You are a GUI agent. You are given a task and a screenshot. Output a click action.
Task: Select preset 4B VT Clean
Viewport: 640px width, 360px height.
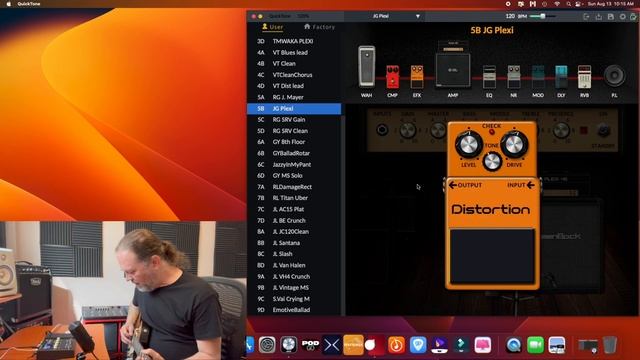click(x=294, y=64)
